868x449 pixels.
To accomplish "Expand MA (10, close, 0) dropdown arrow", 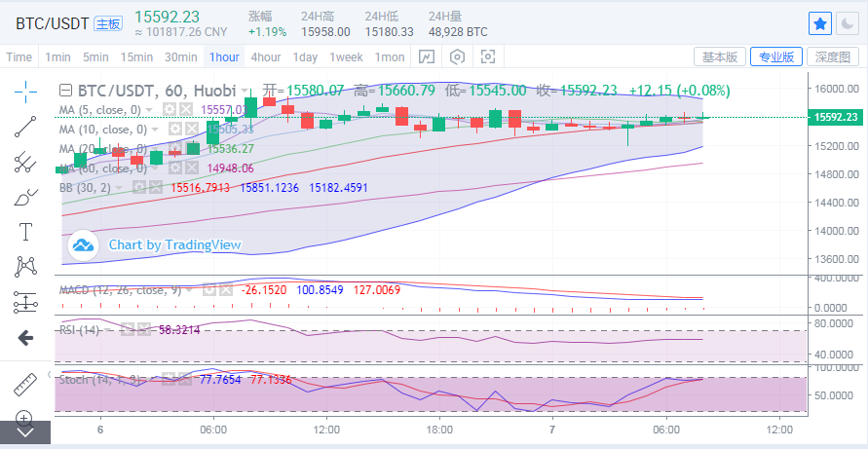I will coord(155,130).
